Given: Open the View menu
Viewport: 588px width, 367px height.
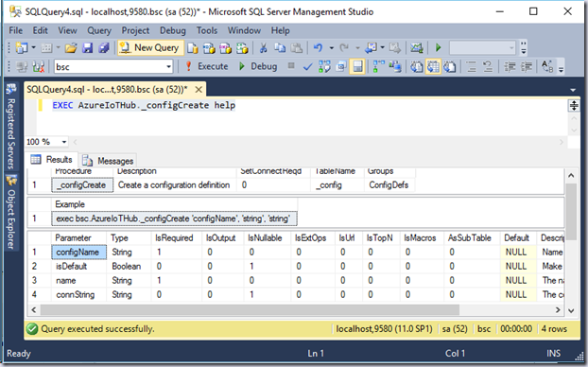Looking at the screenshot, I should click(67, 30).
